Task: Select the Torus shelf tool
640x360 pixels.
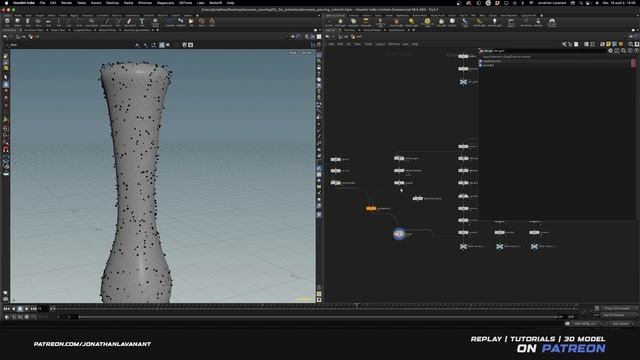Action: pos(38,22)
